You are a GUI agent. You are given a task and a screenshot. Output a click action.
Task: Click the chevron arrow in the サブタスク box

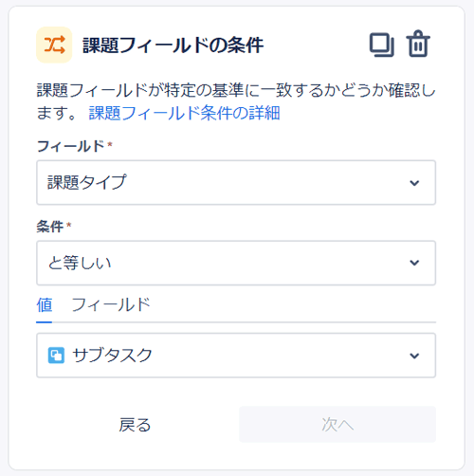(x=414, y=356)
